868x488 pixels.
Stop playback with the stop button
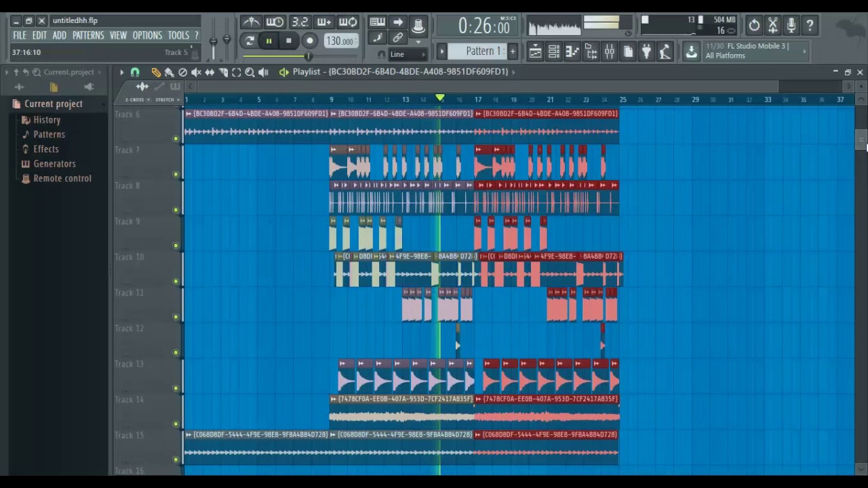[289, 41]
